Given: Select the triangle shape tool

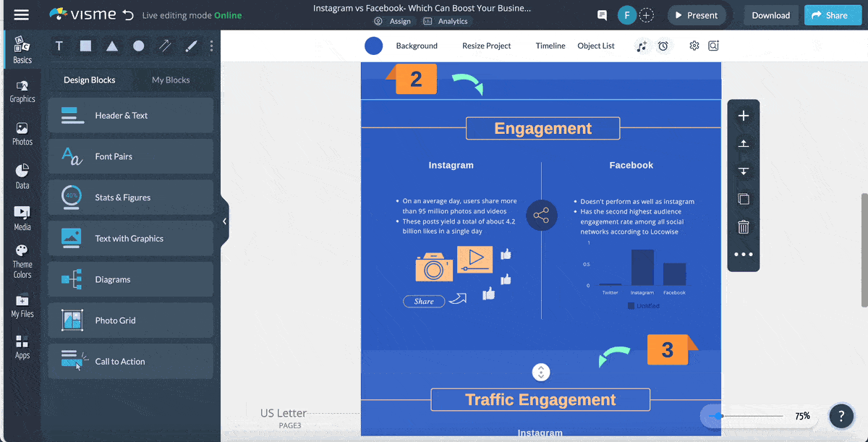Looking at the screenshot, I should point(112,46).
